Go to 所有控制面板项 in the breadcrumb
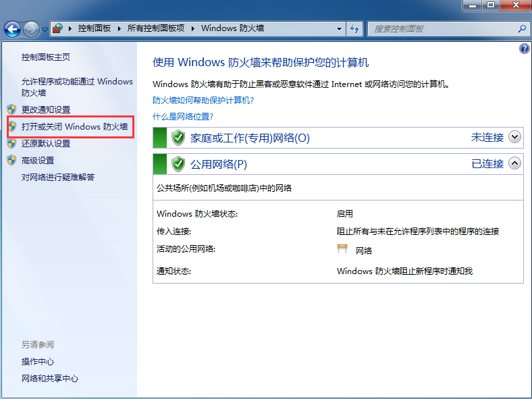The height and width of the screenshot is (399, 532). (x=156, y=28)
